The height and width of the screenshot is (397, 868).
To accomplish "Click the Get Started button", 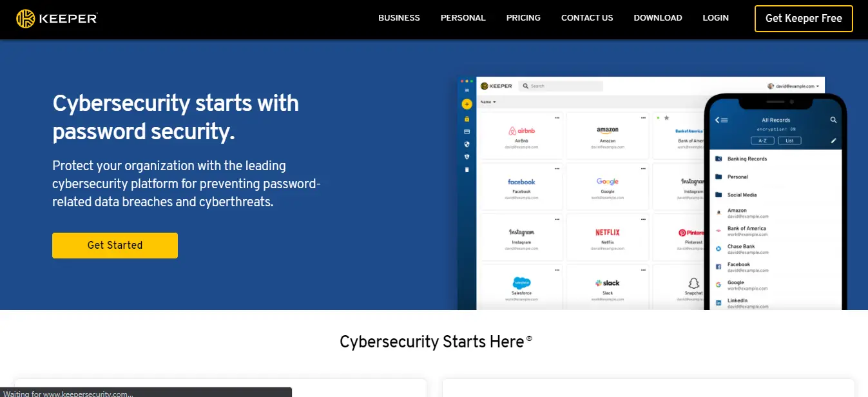I will [x=115, y=245].
